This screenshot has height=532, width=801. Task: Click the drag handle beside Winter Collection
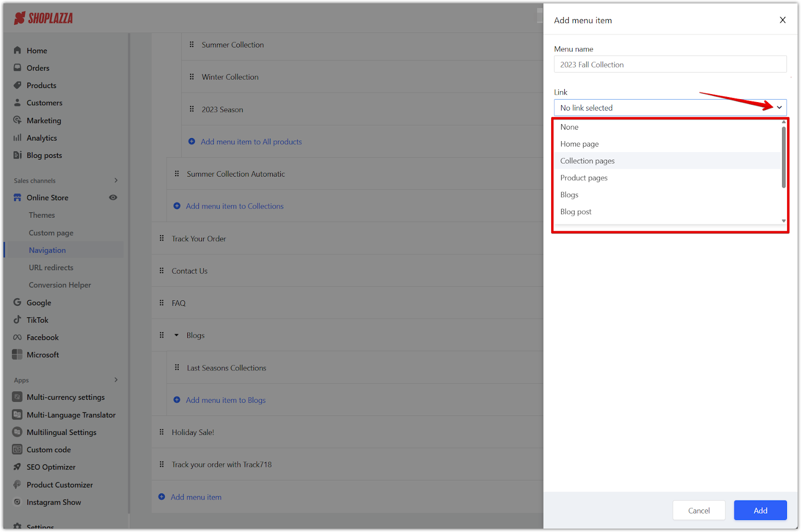[x=192, y=77]
